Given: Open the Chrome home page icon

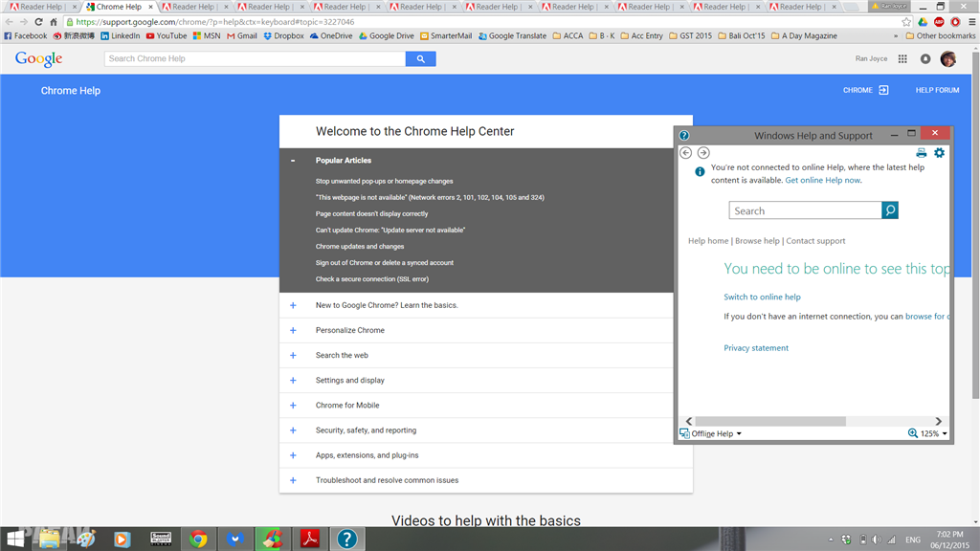Looking at the screenshot, I should pos(54,22).
